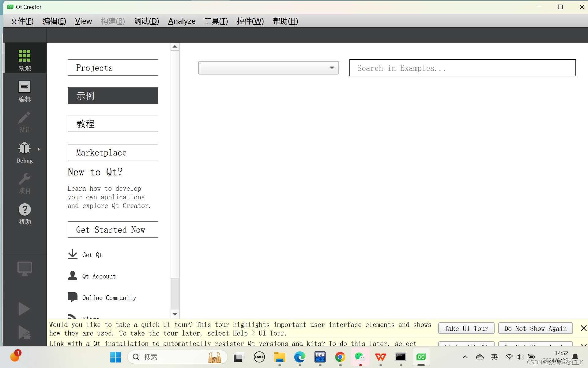Expand the Debug mode side arrow
Image resolution: width=588 pixels, height=368 pixels.
(x=39, y=149)
